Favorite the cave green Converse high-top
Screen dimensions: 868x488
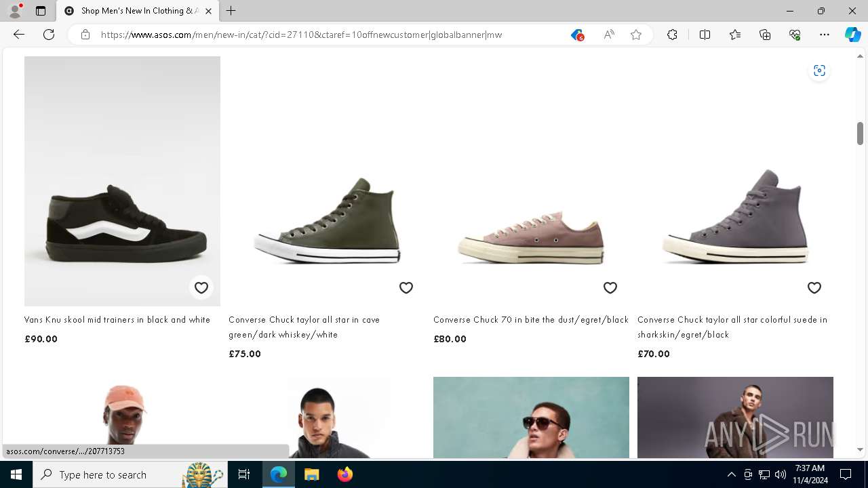406,288
